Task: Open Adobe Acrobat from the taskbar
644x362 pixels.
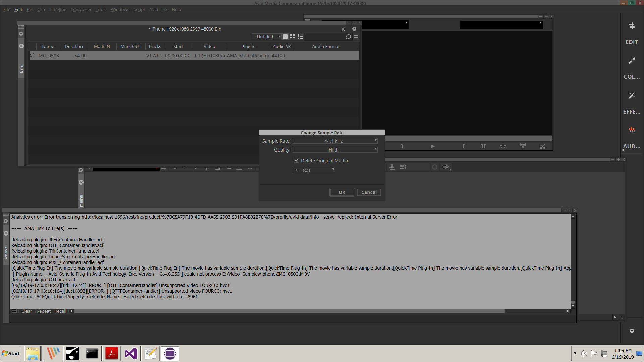Action: 111,354
